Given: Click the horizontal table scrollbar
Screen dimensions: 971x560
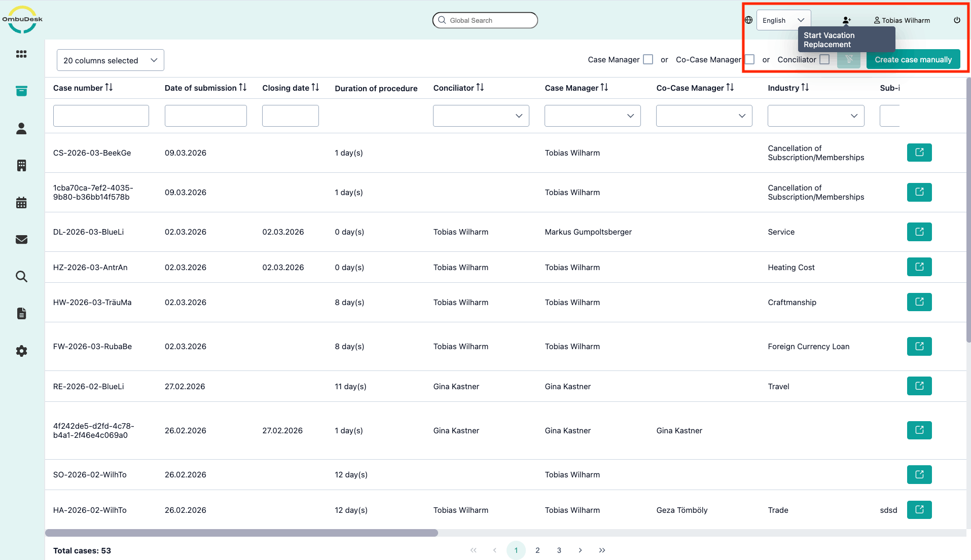Looking at the screenshot, I should coord(241,533).
